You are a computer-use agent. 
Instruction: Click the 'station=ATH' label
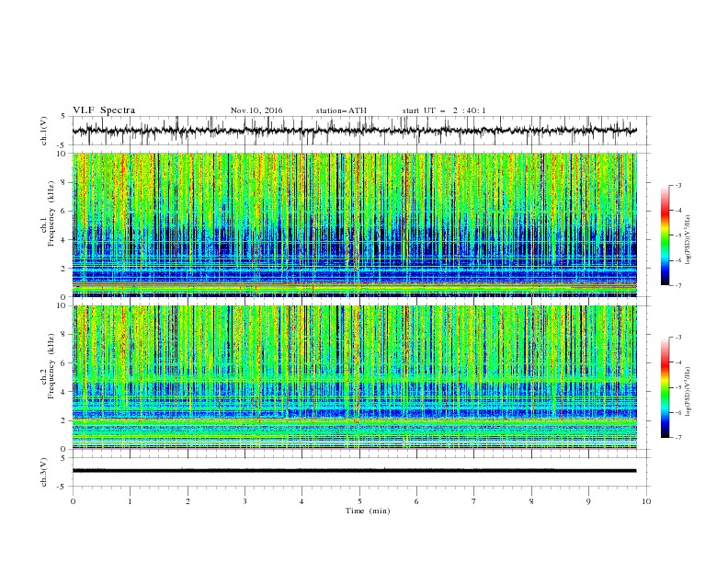341,110
